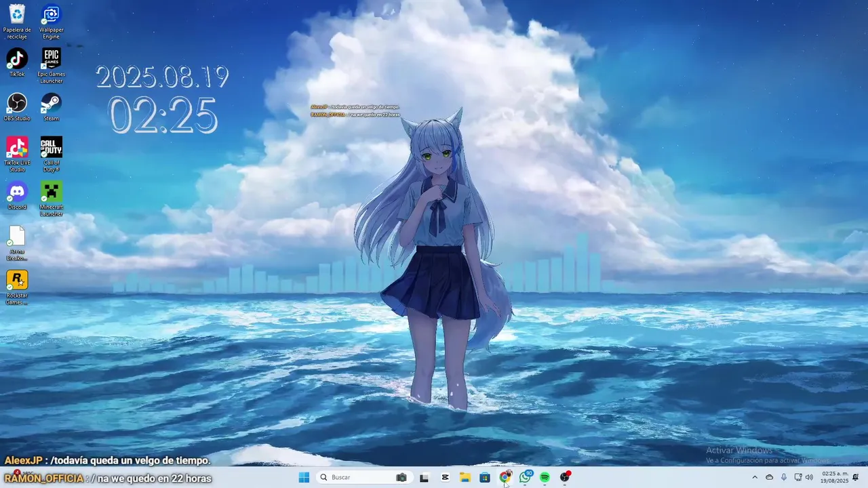
Task: Open WhatsApp from the taskbar
Action: [x=525, y=477]
